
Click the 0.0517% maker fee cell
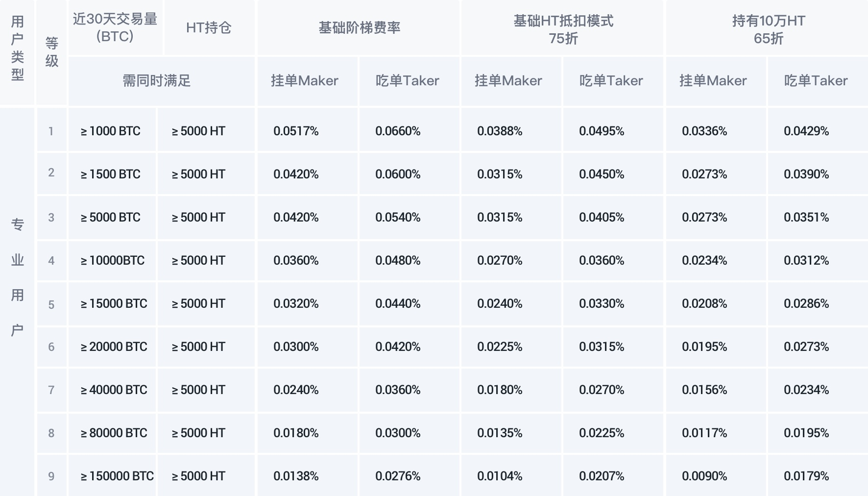click(x=308, y=131)
